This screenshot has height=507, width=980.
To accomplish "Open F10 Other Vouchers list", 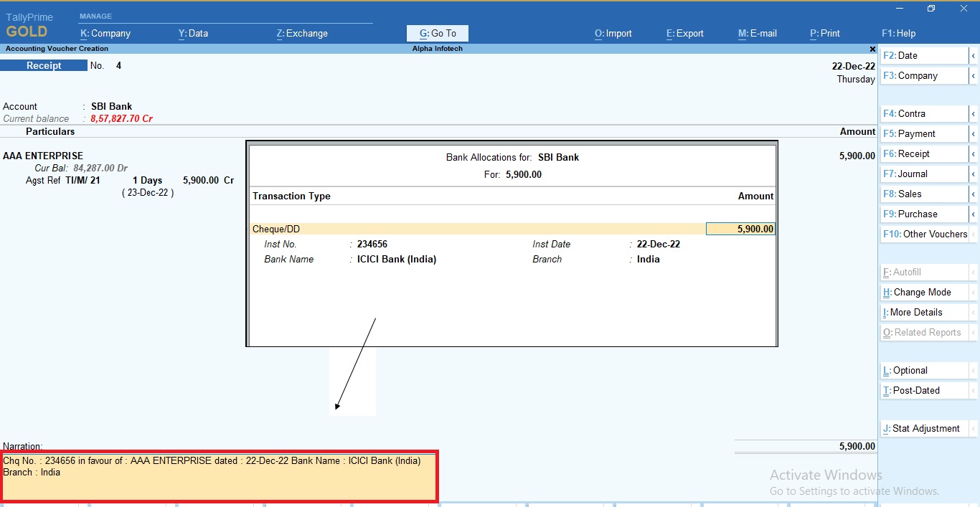I will tap(925, 234).
